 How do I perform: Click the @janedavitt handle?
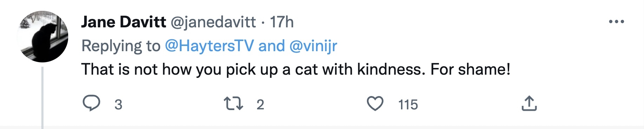tap(213, 22)
